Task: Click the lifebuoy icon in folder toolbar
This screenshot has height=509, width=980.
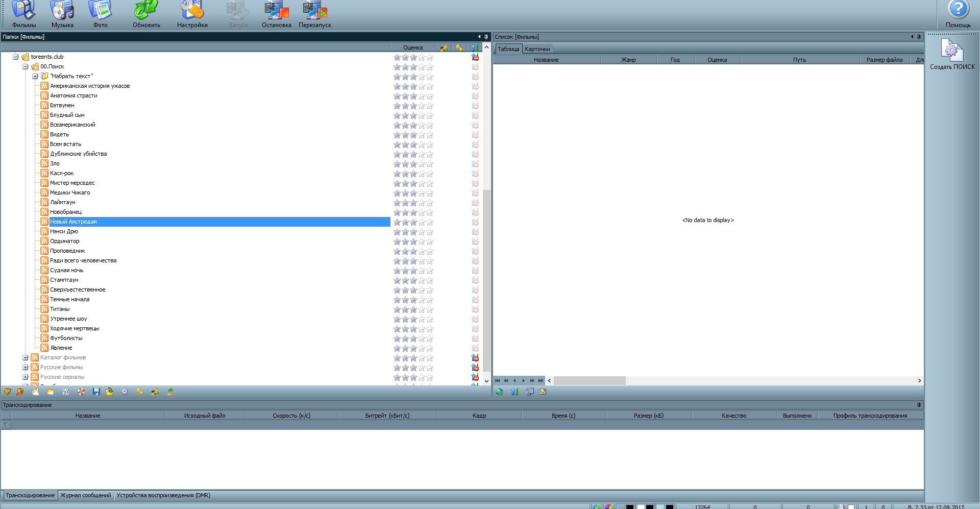Action: 81,392
